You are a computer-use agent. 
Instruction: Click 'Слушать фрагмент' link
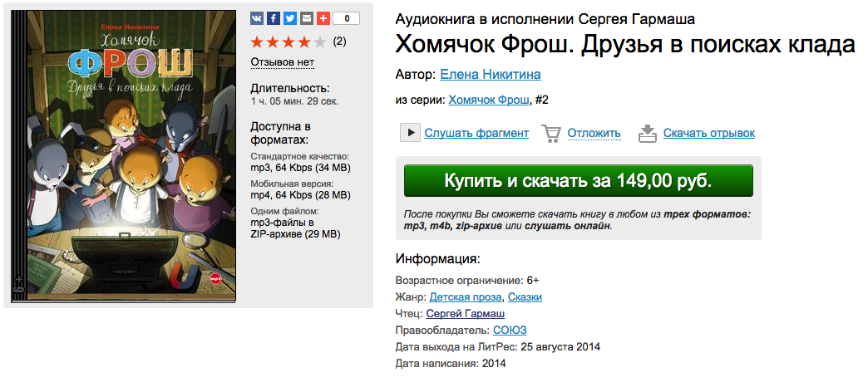point(476,133)
